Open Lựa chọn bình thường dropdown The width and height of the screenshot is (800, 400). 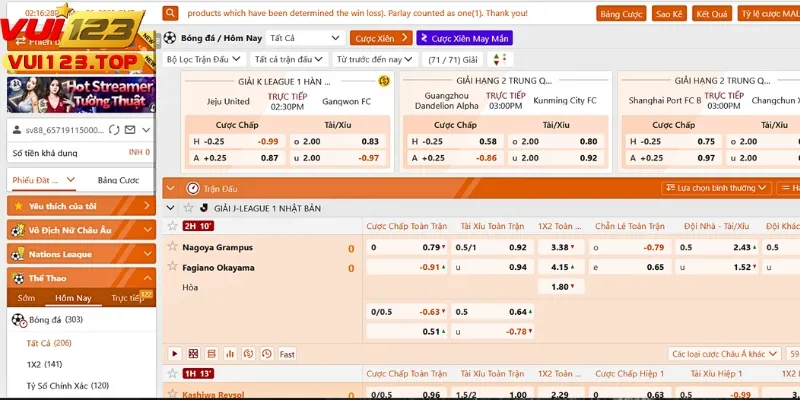pyautogui.click(x=716, y=188)
